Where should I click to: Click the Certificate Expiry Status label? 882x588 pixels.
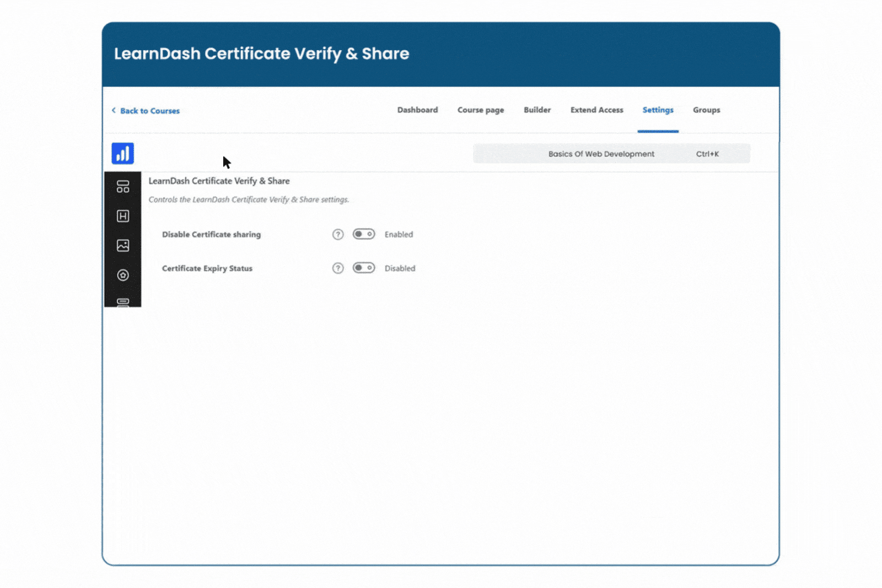click(x=207, y=268)
